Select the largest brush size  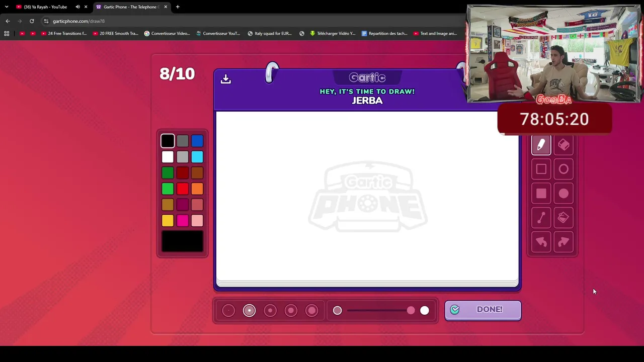point(312,311)
